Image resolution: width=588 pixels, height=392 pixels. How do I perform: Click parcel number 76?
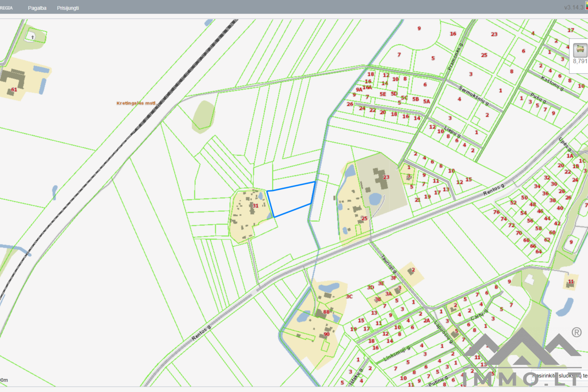click(x=496, y=212)
